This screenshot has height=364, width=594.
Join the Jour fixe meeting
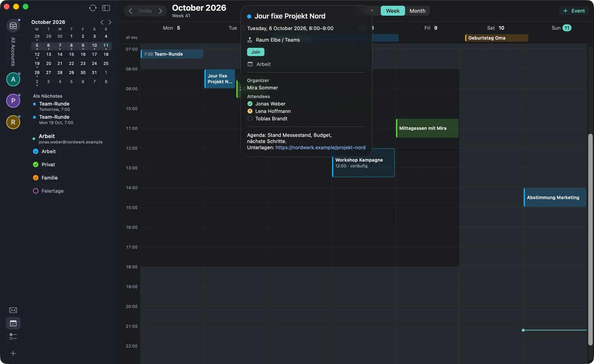(256, 52)
